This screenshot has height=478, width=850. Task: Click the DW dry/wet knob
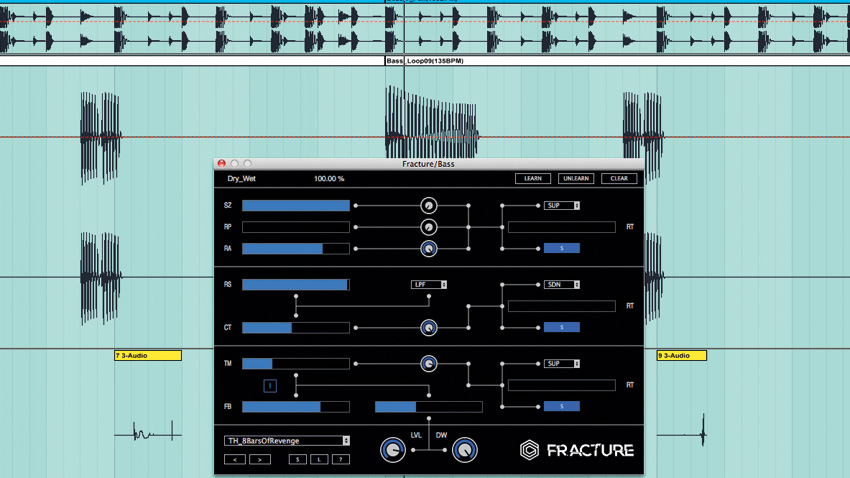coord(465,450)
